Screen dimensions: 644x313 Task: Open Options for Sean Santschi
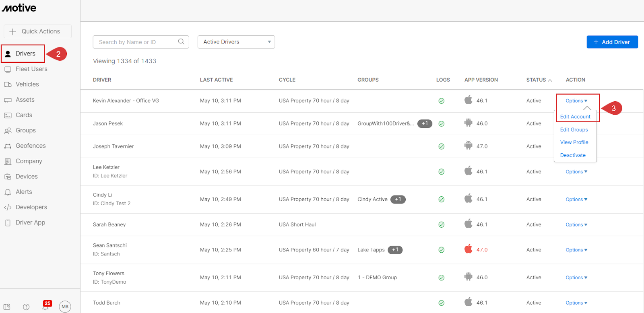point(576,250)
